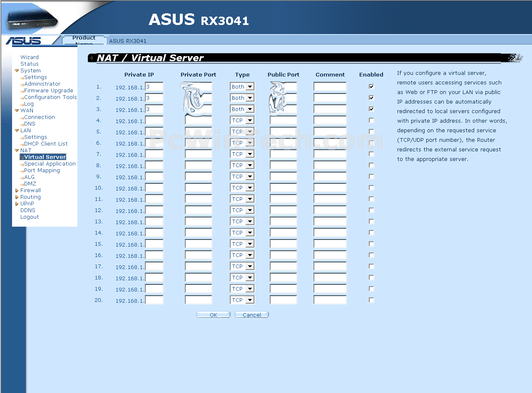Open LAN Settings page
Screen dimensions: 532x393
35,137
